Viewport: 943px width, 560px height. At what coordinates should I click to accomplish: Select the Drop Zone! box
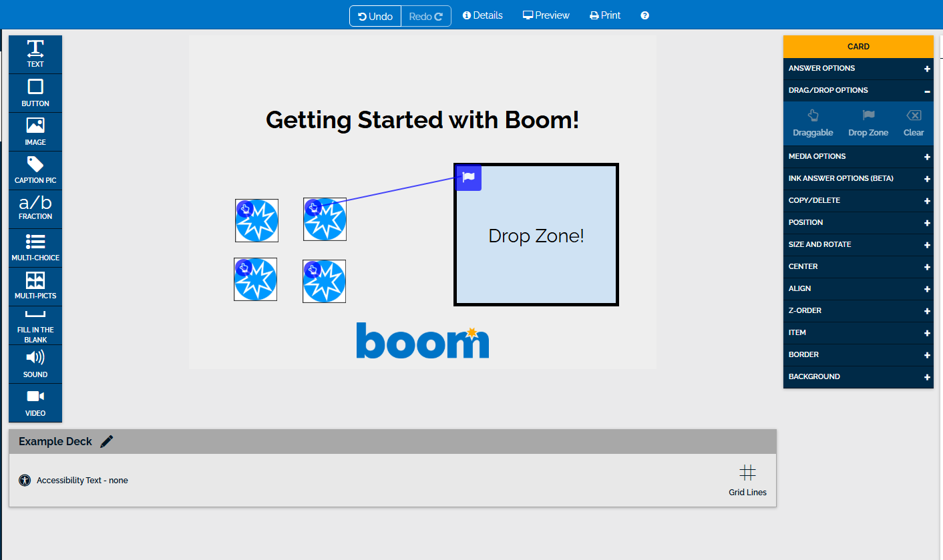point(536,235)
